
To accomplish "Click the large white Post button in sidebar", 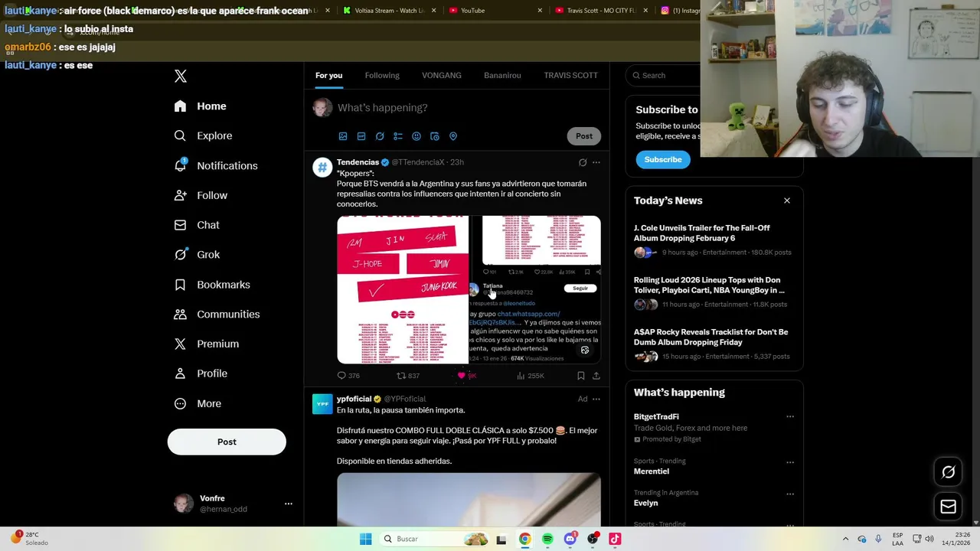I will click(227, 442).
